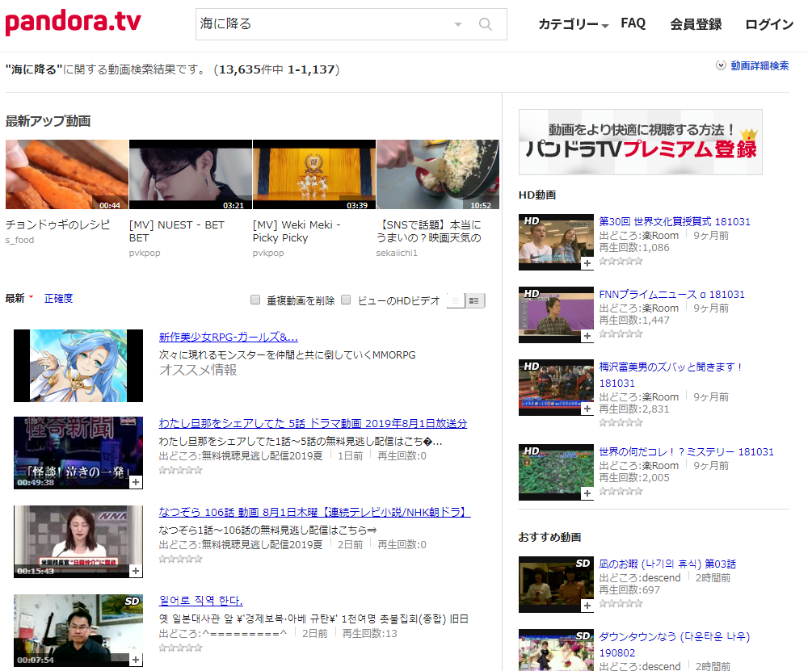Screen dimensions: 812x671
Task: Enable 重複動画を削除 checkbox
Action: click(255, 300)
